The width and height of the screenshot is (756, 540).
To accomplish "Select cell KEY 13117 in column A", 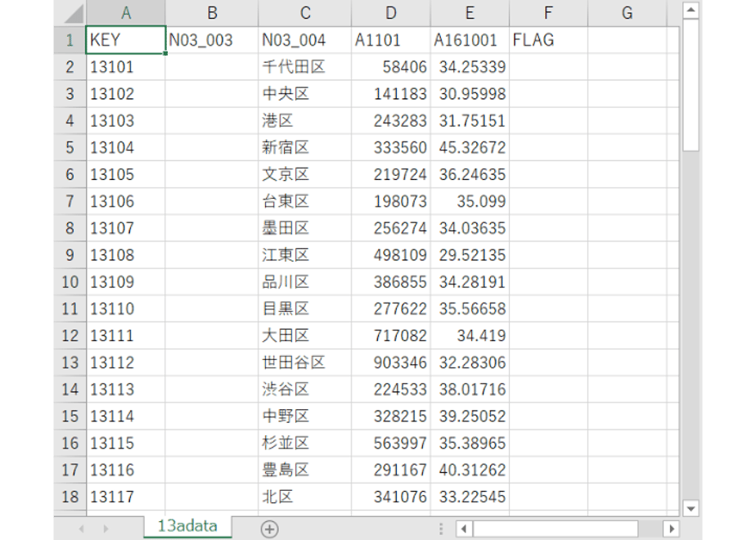I will pyautogui.click(x=126, y=497).
